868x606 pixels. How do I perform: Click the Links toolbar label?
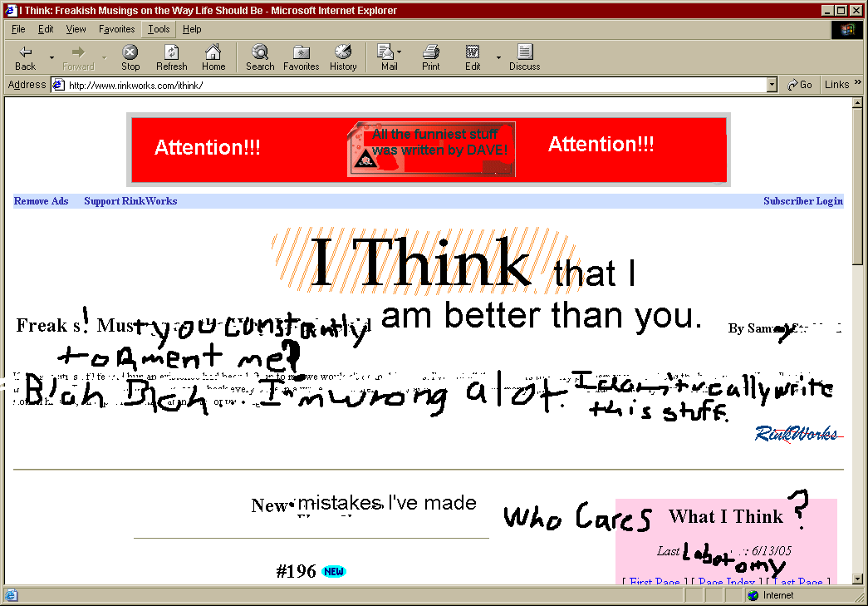(836, 85)
